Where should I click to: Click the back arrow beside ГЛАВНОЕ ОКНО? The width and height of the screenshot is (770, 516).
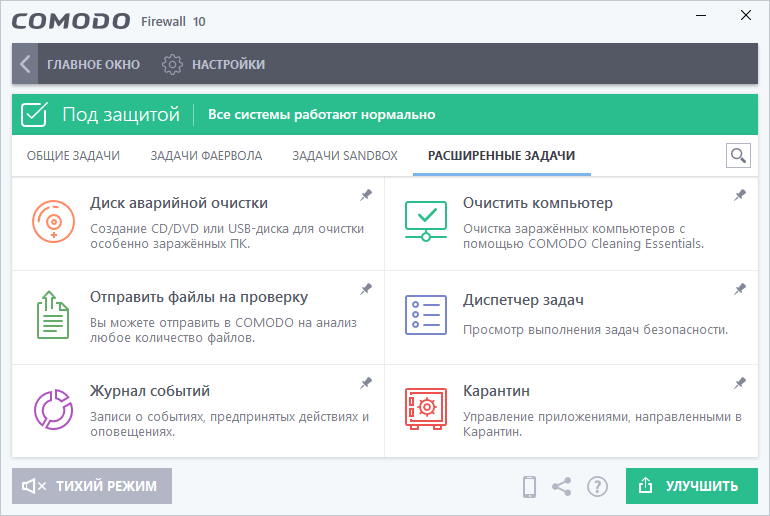click(x=25, y=64)
